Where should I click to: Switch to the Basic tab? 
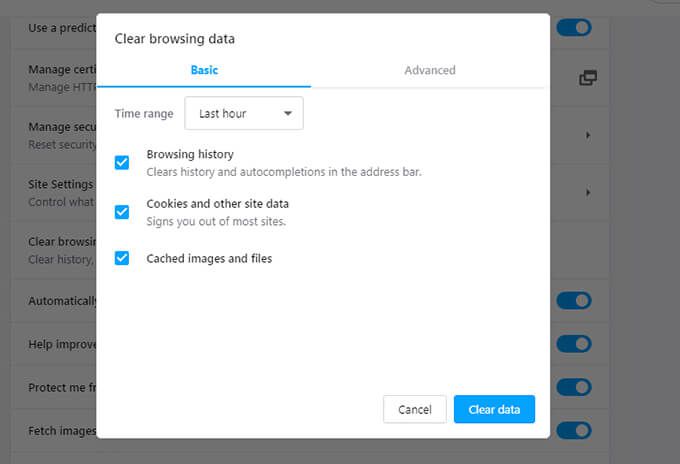pos(204,70)
